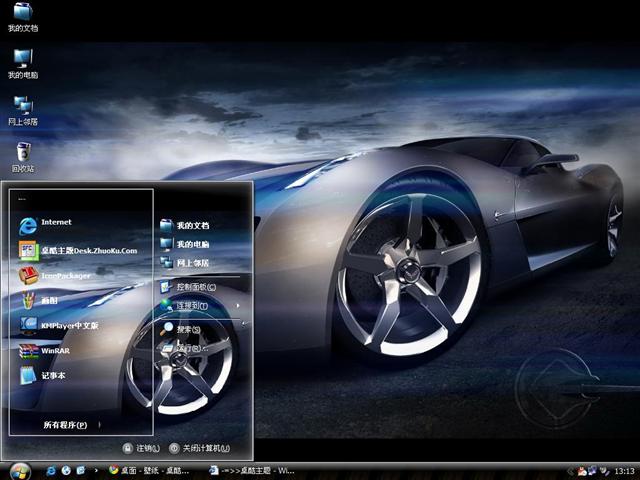Image resolution: width=640 pixels, height=480 pixels.
Task: Click the 注销(L) log off button
Action: (141, 448)
